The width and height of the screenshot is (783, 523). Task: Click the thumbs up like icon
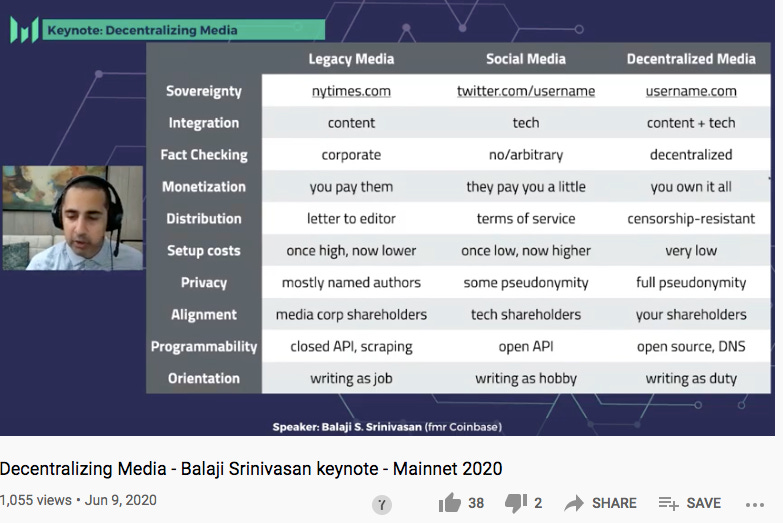pyautogui.click(x=449, y=503)
